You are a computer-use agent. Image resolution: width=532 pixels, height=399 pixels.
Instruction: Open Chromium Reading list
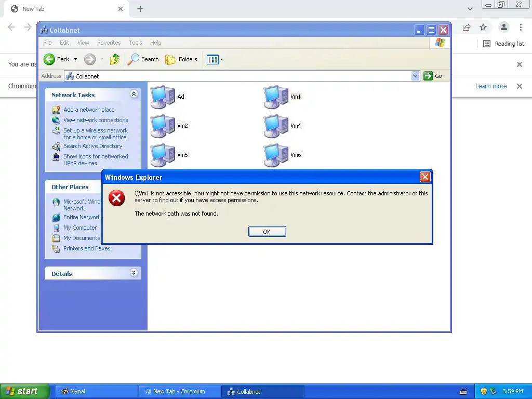503,44
